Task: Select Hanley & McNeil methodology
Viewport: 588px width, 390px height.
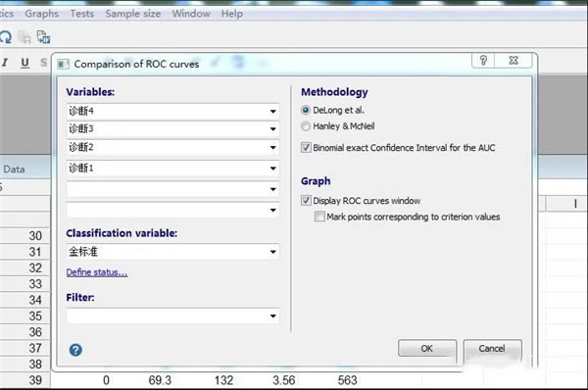Action: click(305, 126)
